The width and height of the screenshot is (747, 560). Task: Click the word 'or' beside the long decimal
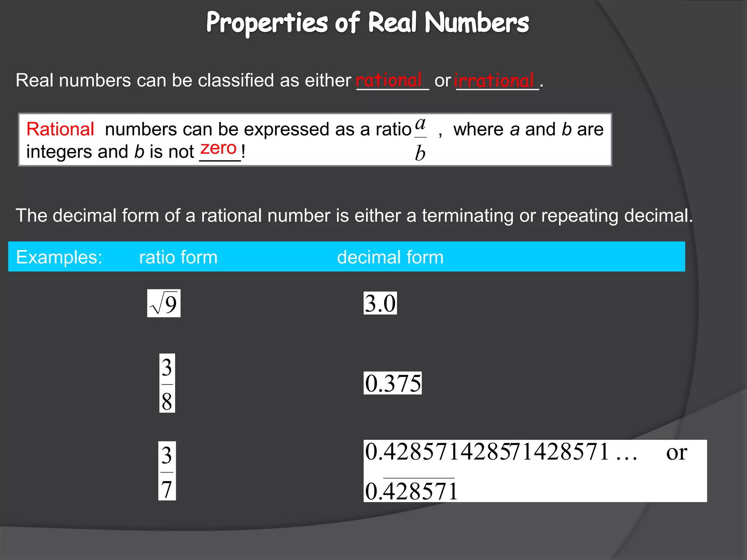click(677, 453)
